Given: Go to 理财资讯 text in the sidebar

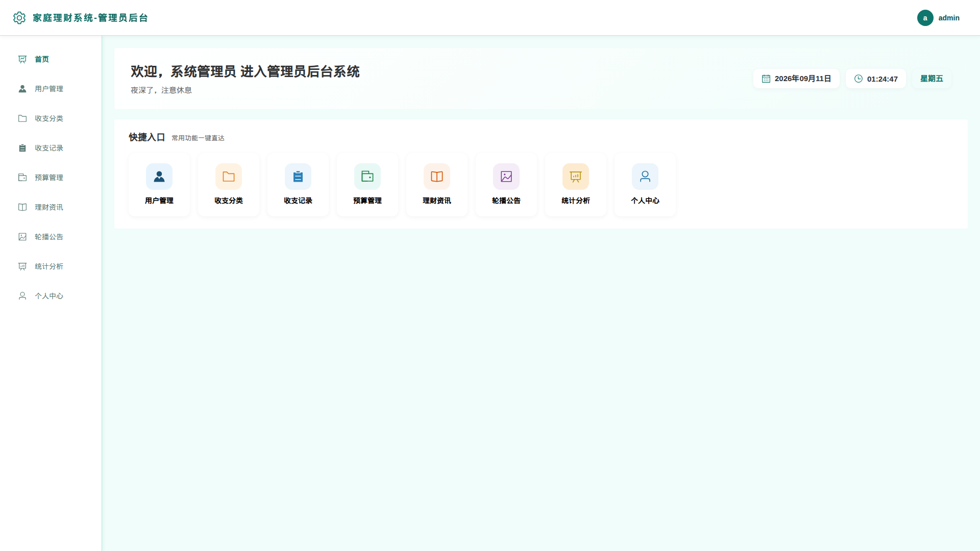Looking at the screenshot, I should coord(49,207).
